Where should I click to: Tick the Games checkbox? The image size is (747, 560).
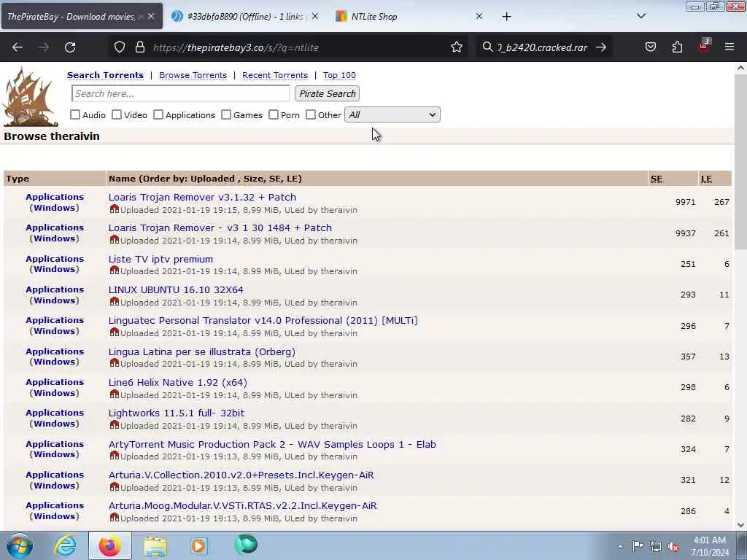point(226,114)
